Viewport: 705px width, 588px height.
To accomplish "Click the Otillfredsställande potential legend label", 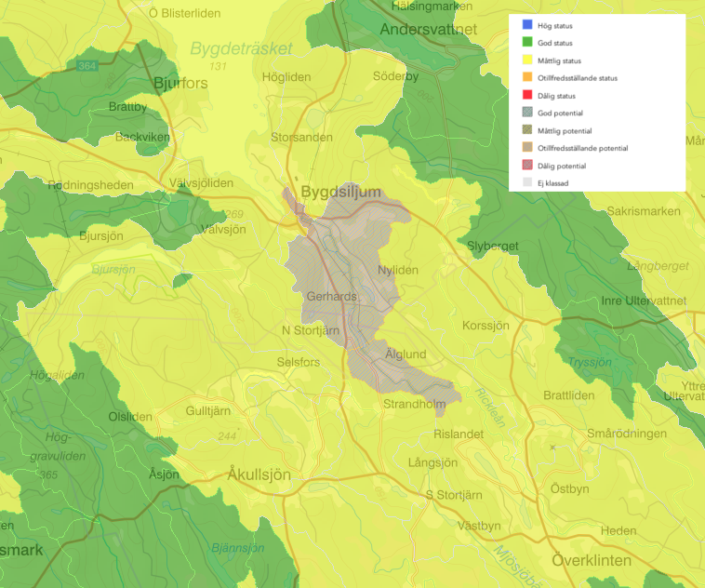I will tap(582, 148).
